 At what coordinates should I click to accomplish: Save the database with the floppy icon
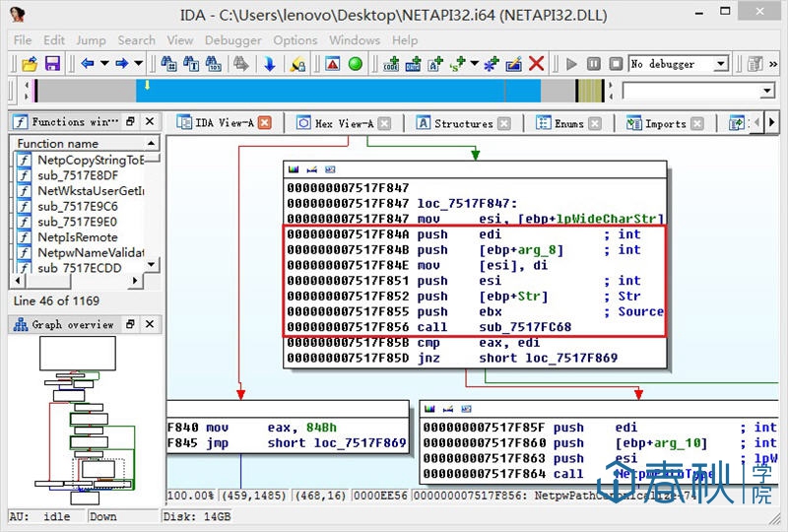click(52, 64)
